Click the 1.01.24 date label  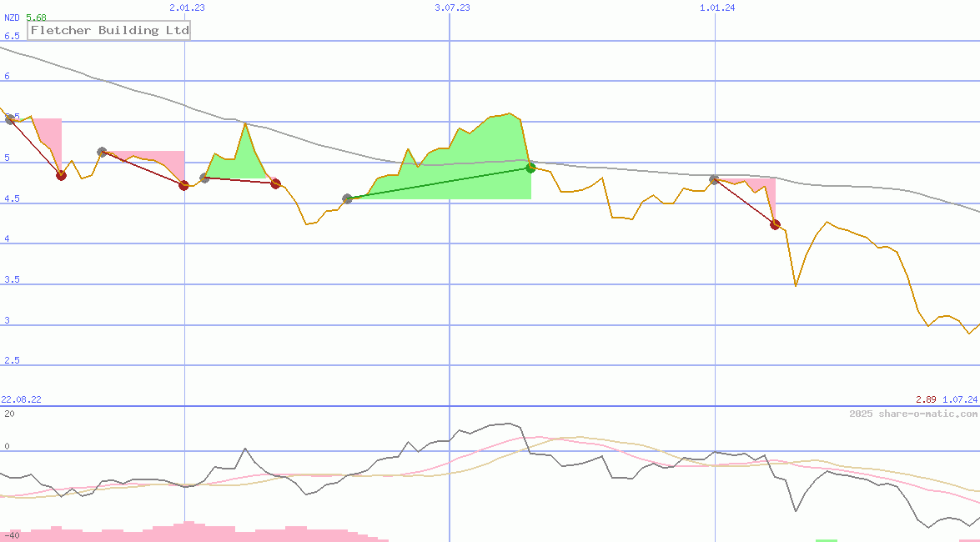717,8
